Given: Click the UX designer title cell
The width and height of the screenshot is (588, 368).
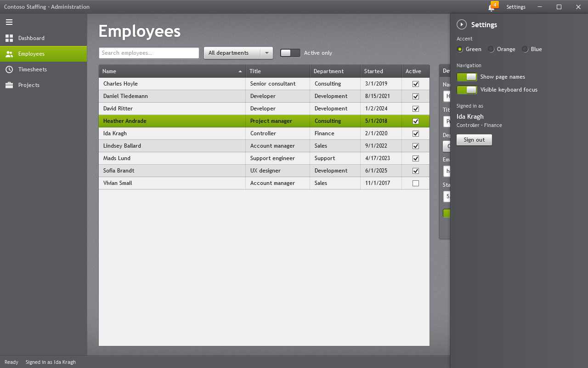Looking at the screenshot, I should point(277,171).
